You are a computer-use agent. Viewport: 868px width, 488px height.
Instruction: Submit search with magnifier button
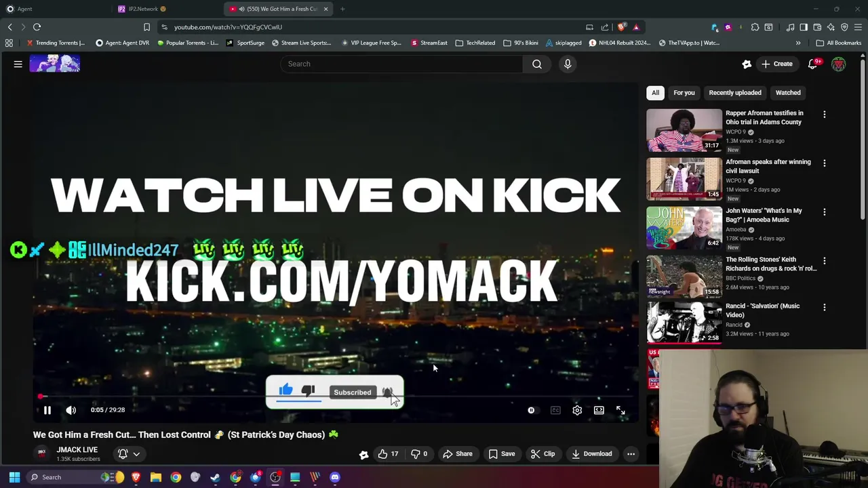point(537,64)
